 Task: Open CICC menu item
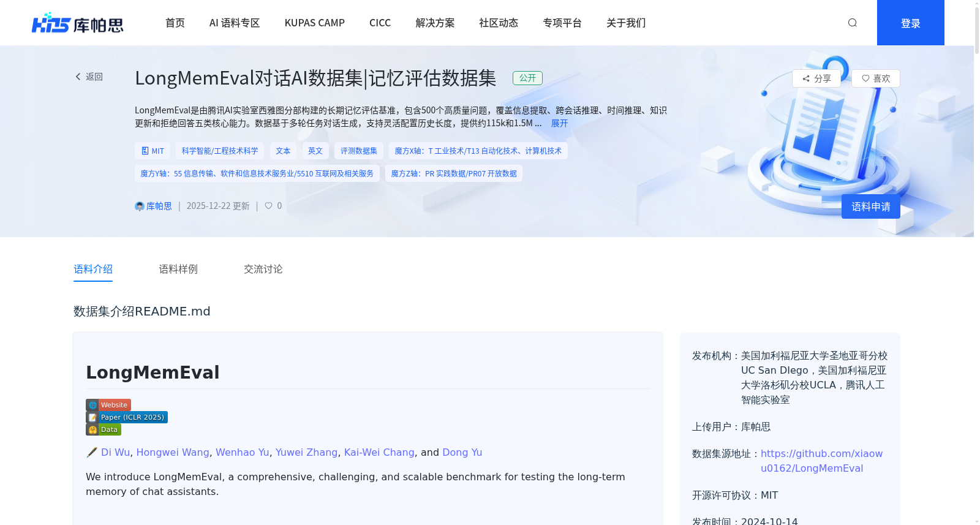[380, 23]
